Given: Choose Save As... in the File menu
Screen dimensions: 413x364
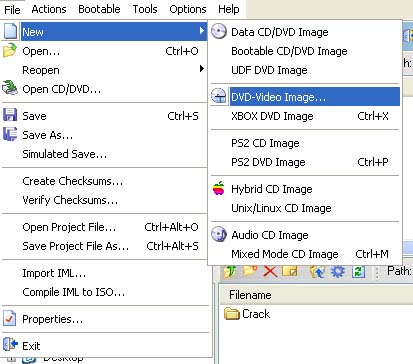Looking at the screenshot, I should [x=104, y=135].
